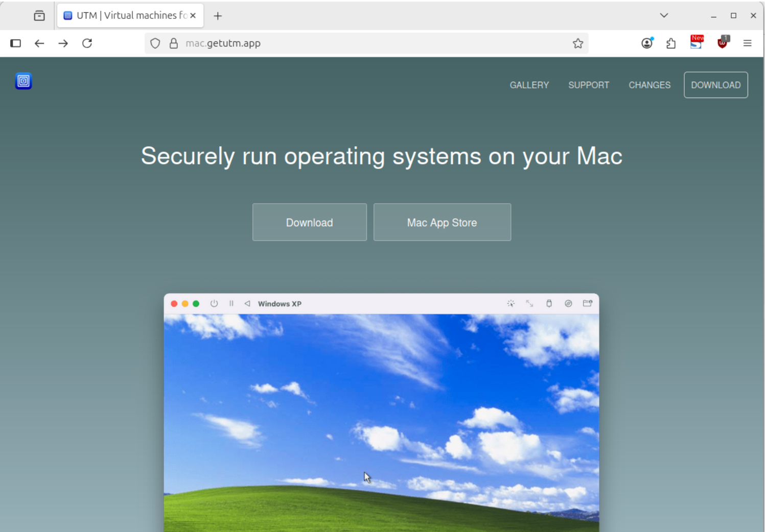The width and height of the screenshot is (765, 532).
Task: Open tracking protection shield icon
Action: (x=155, y=43)
